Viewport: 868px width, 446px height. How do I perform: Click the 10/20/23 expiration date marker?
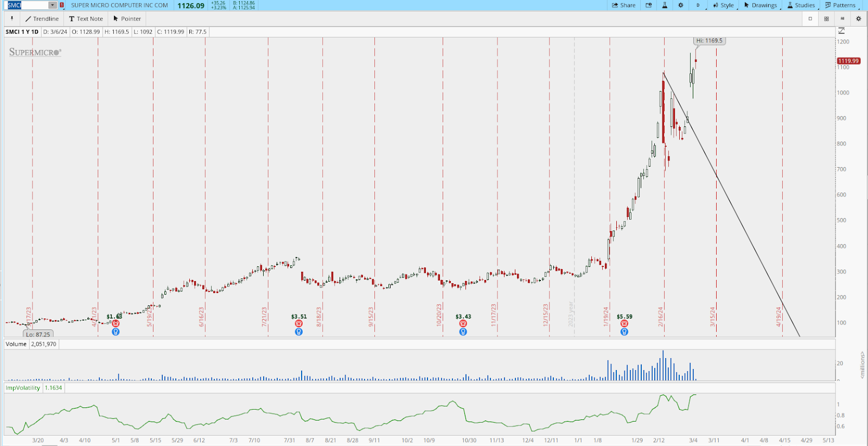(x=439, y=315)
